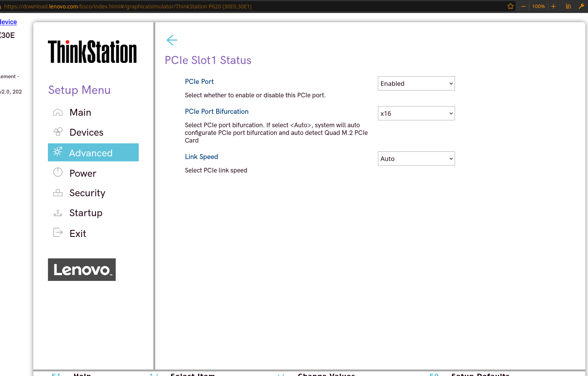Image resolution: width=588 pixels, height=376 pixels.
Task: Click 'Select PCIe link speed' description
Action: (x=216, y=170)
